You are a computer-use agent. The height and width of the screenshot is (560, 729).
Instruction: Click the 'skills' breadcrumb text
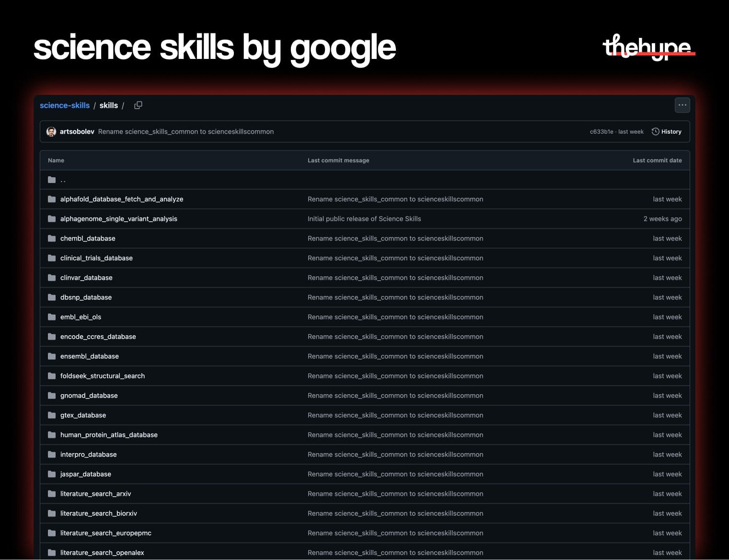[x=109, y=105]
